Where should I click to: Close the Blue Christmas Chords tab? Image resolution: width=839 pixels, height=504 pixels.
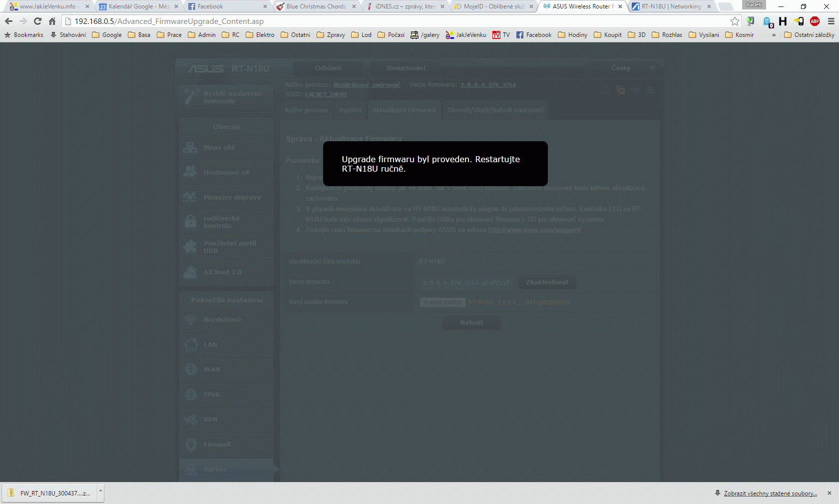point(354,6)
